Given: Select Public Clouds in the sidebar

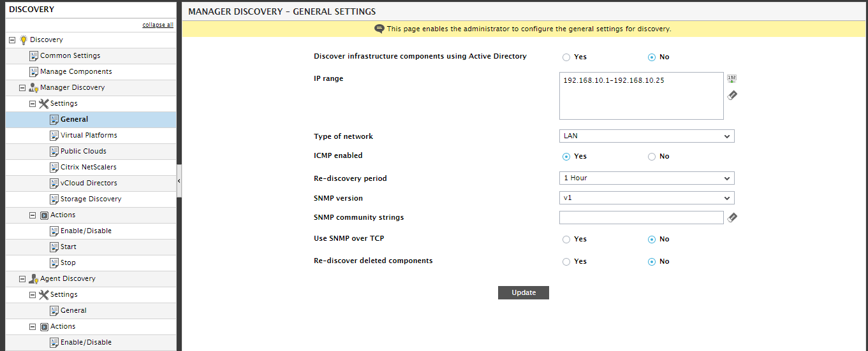Looking at the screenshot, I should click(x=84, y=151).
